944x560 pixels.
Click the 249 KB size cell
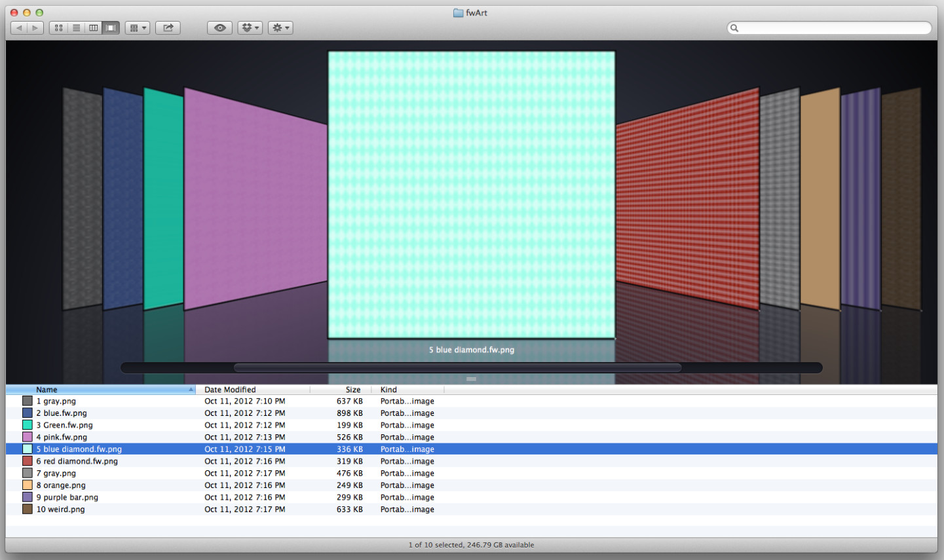(350, 485)
